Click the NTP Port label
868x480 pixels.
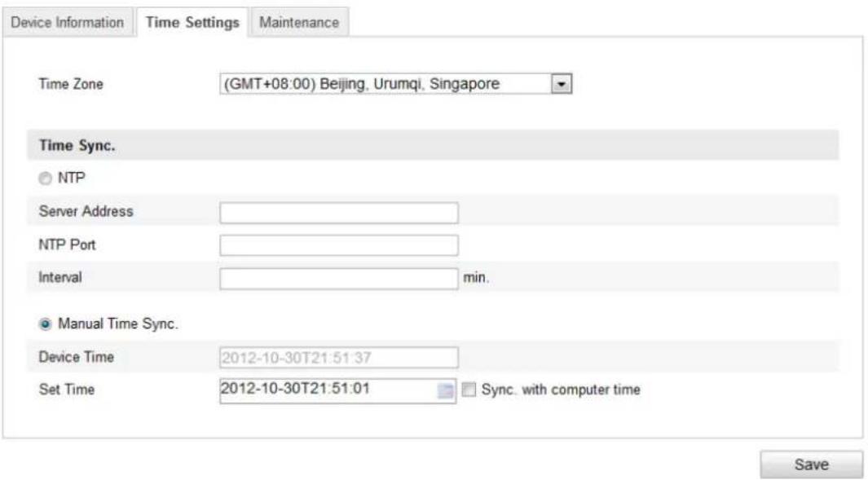(67, 244)
